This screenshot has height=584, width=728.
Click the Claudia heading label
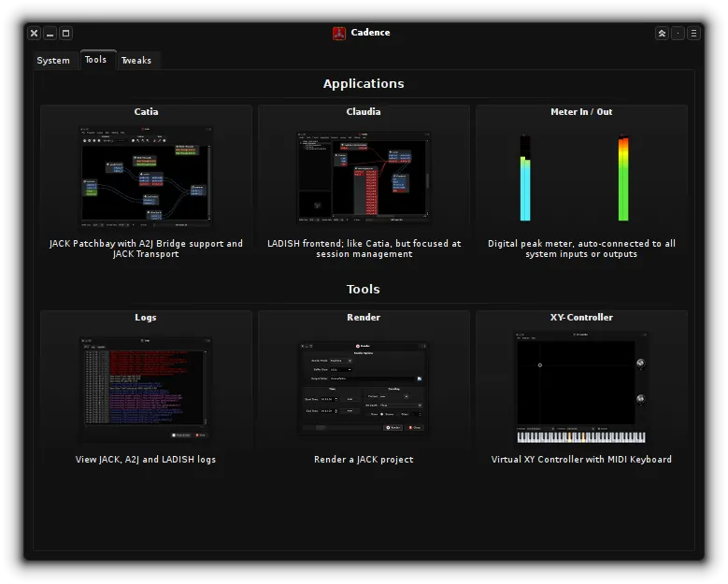click(364, 112)
